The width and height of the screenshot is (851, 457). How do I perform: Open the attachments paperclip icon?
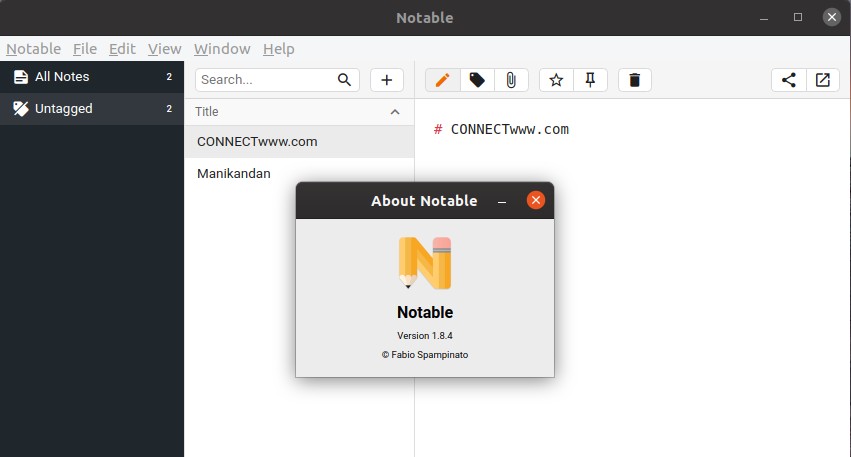tap(511, 80)
